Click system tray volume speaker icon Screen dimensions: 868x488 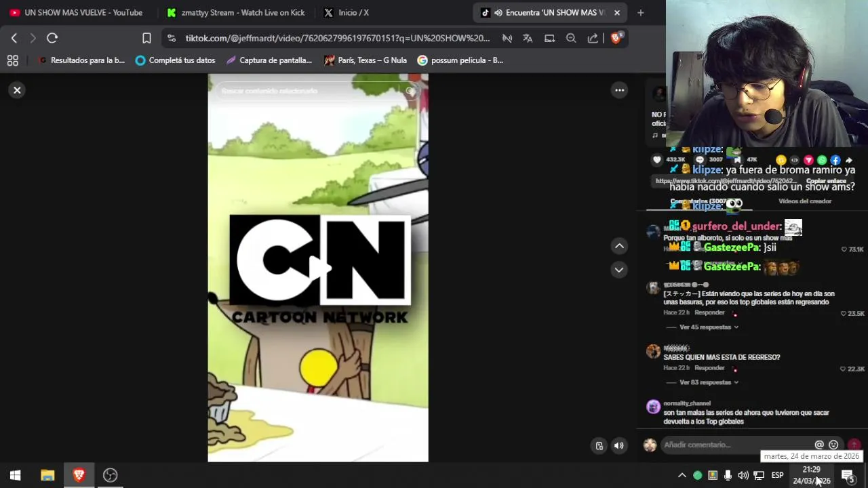pyautogui.click(x=743, y=475)
